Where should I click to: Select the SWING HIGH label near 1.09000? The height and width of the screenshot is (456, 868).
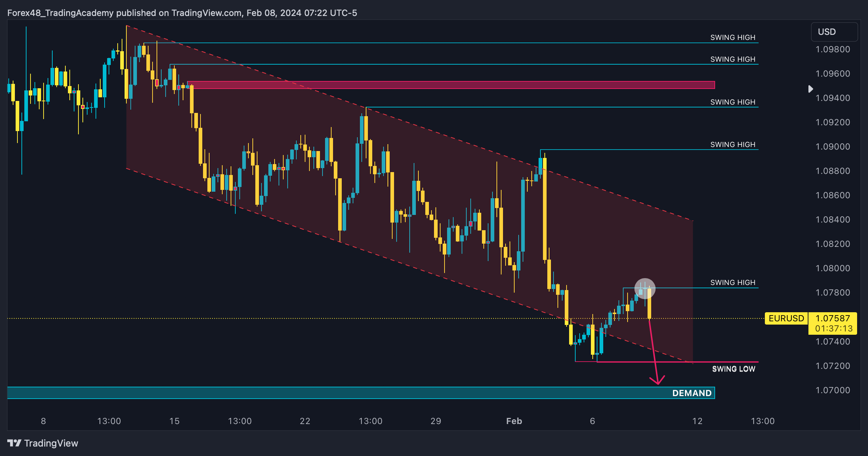(x=733, y=144)
